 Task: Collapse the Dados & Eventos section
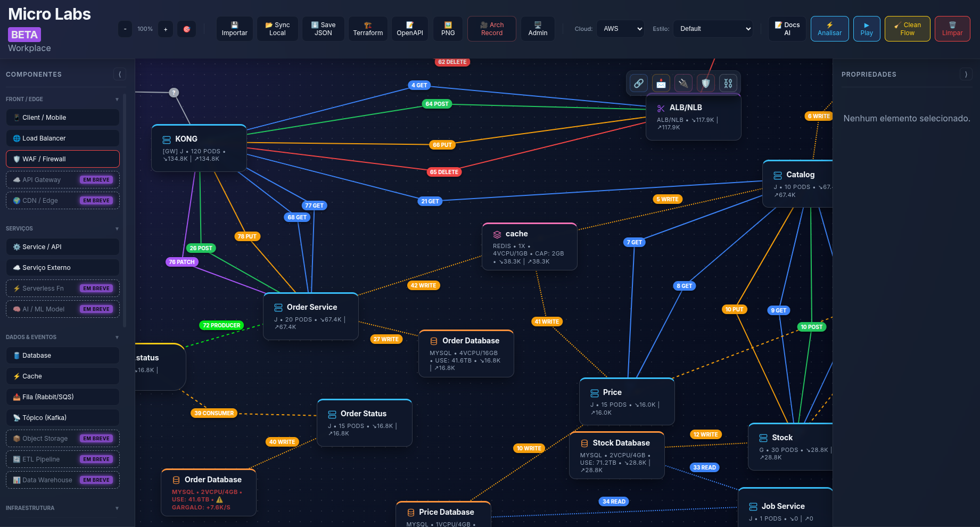117,337
